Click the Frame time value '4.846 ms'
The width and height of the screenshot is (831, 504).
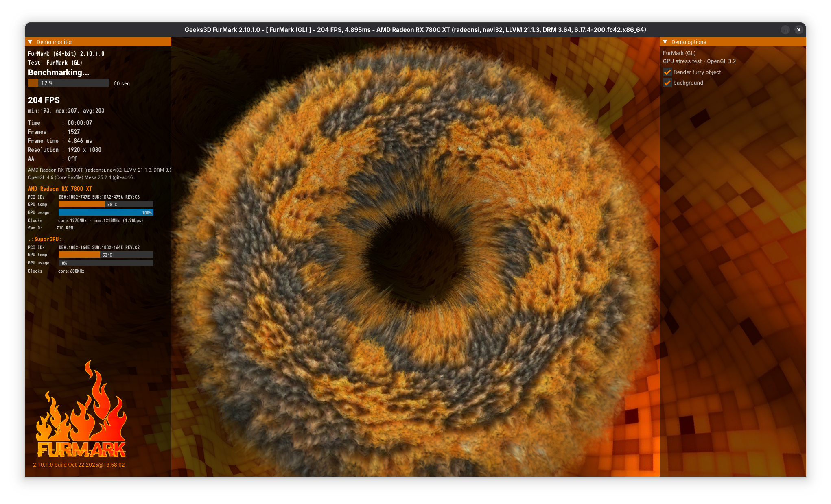click(x=80, y=141)
